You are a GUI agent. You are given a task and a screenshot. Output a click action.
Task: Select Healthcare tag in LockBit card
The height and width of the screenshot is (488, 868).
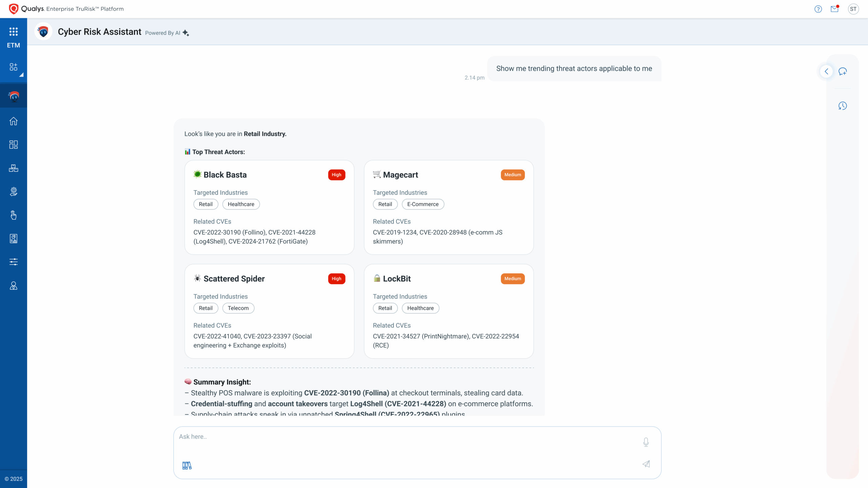pyautogui.click(x=420, y=308)
